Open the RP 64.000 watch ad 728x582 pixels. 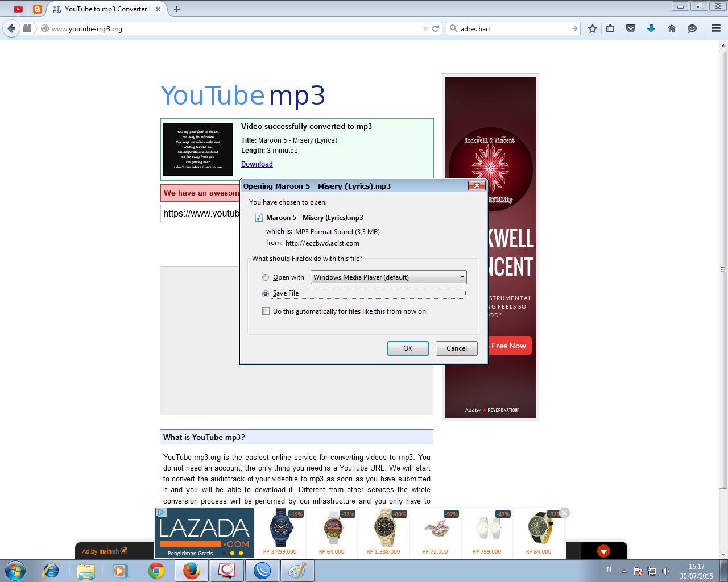pos(332,533)
